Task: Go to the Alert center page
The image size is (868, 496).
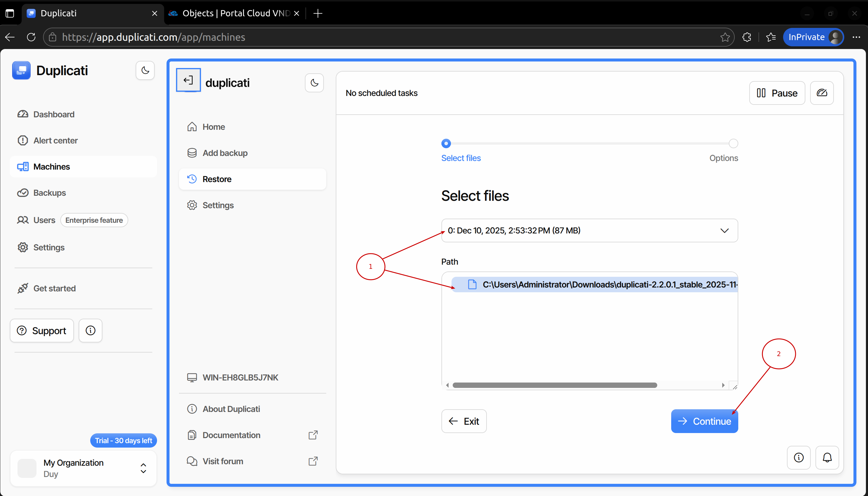Action: tap(55, 140)
